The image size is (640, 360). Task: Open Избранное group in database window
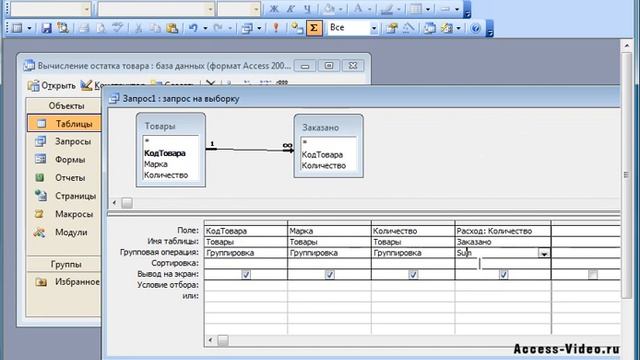point(67,282)
